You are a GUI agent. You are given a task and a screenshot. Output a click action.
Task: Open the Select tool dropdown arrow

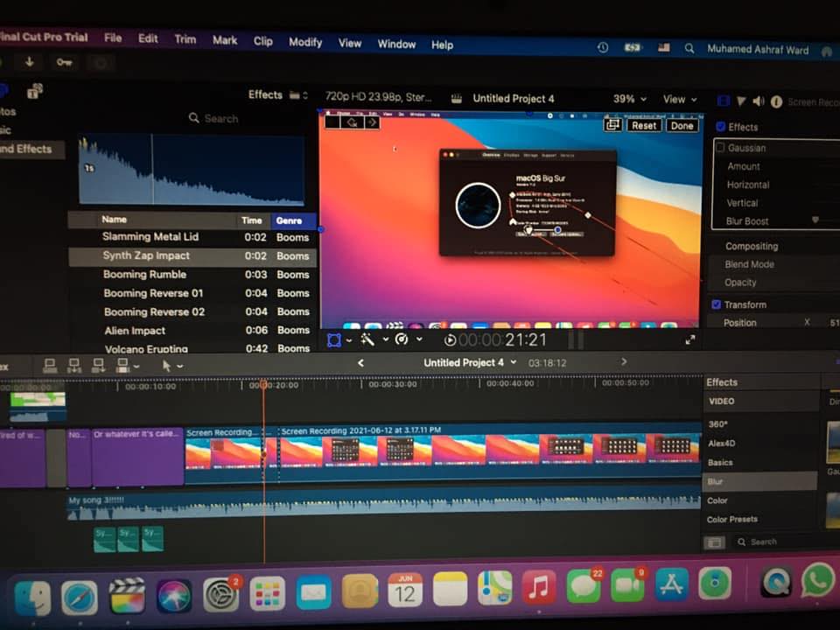point(180,367)
